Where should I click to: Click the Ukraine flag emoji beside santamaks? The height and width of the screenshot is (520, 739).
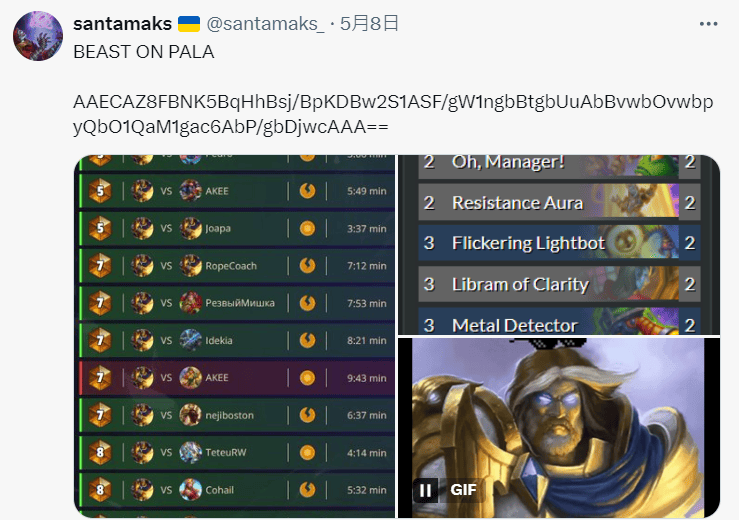189,24
